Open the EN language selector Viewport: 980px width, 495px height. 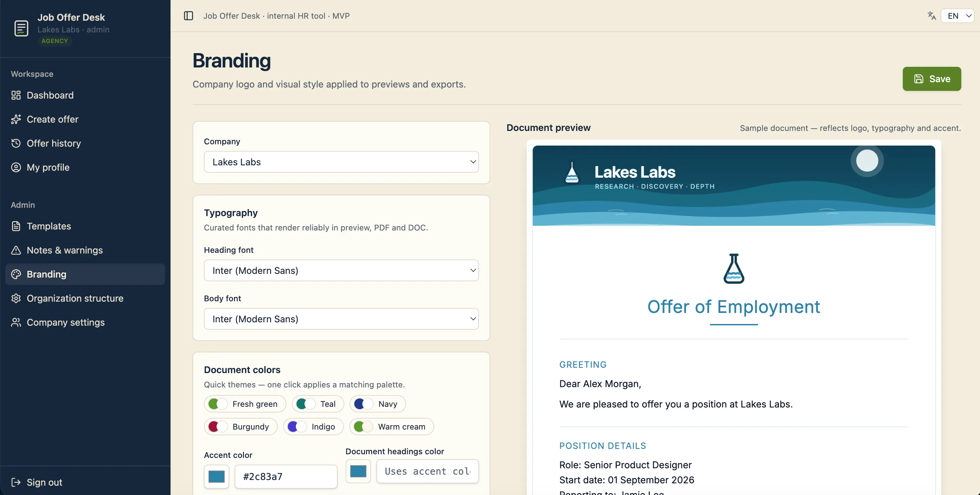tap(958, 16)
